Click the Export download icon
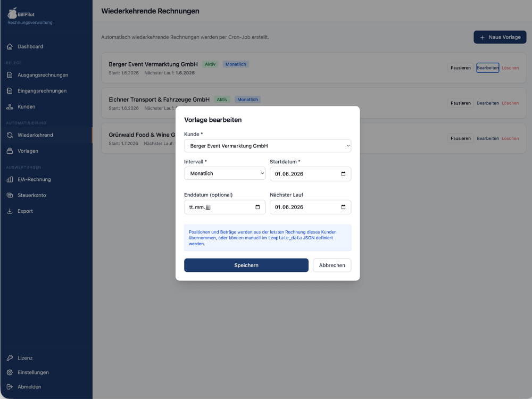The width and height of the screenshot is (532, 399). click(x=10, y=211)
